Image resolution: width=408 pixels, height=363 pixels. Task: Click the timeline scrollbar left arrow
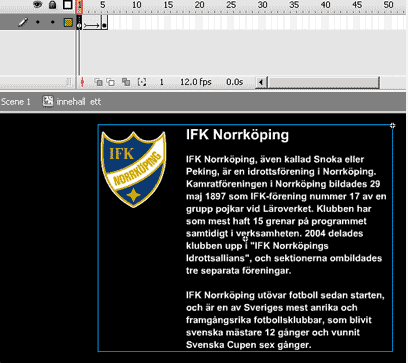click(261, 82)
